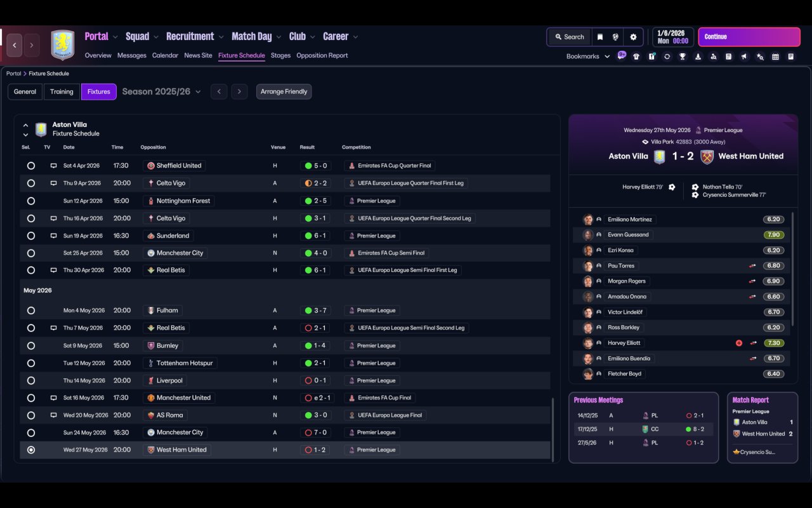Click the fixture list vertical scrollbar

click(553, 429)
